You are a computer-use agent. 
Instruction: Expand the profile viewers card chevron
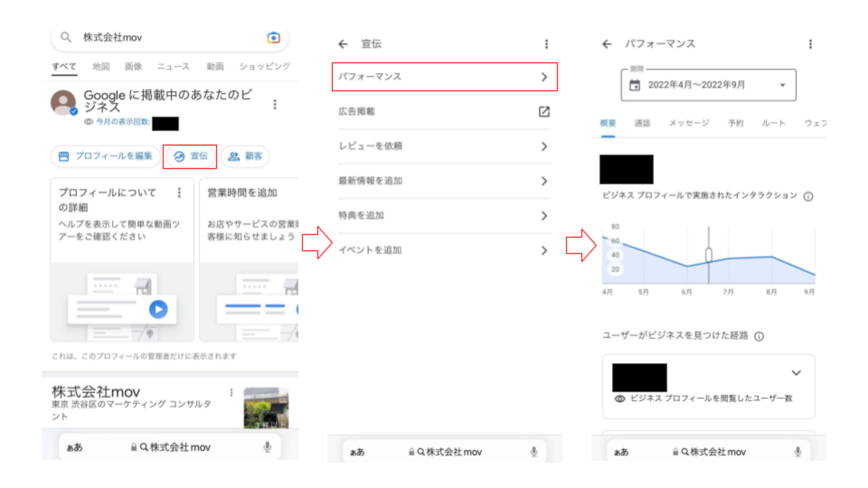(x=796, y=373)
